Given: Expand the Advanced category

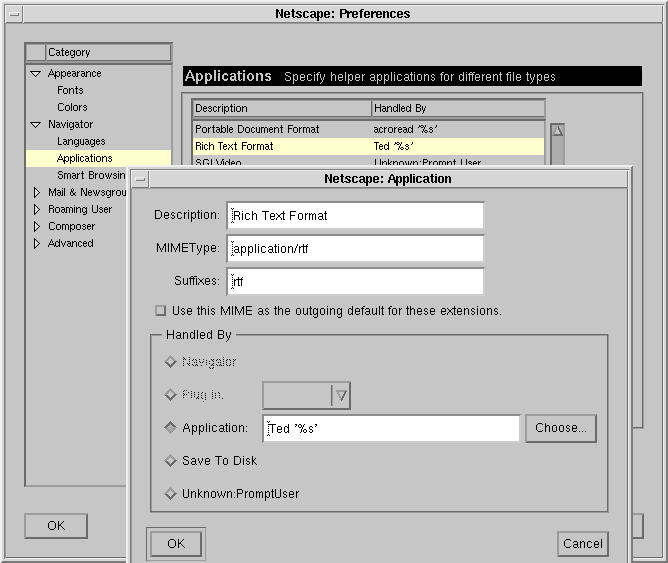Looking at the screenshot, I should (37, 244).
